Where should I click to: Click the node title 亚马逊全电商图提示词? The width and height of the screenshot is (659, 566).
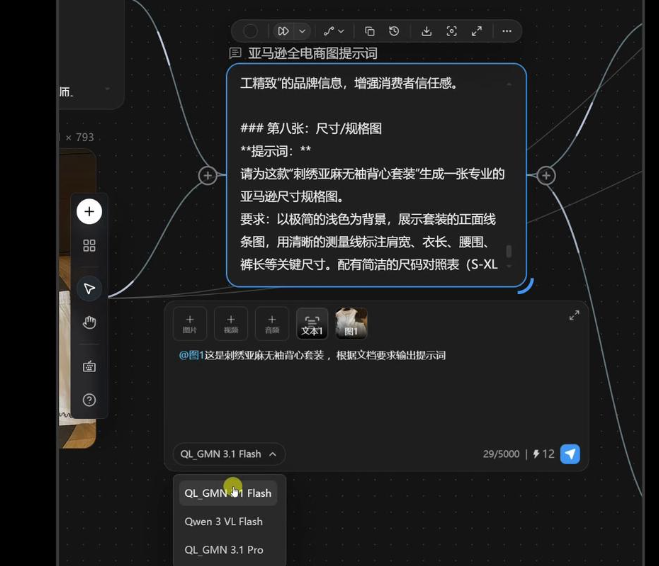click(313, 53)
